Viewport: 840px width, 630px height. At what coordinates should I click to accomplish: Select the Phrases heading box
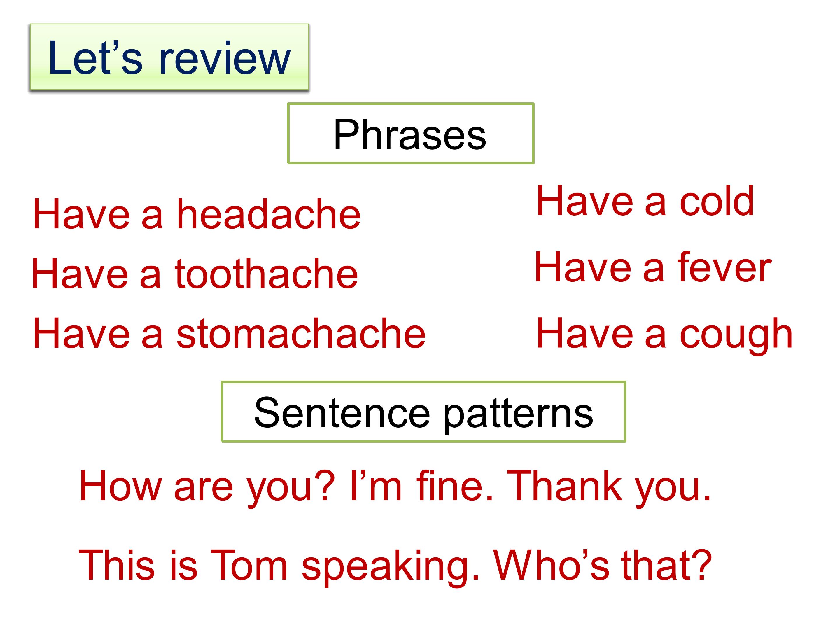coord(410,133)
